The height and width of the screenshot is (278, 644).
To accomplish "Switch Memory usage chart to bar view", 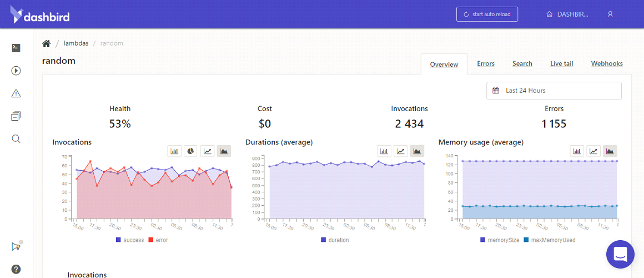I will (577, 151).
